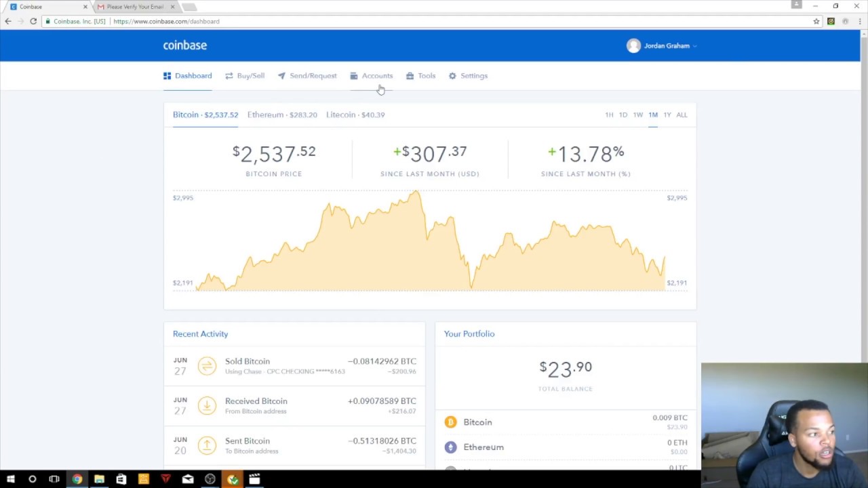Switch to the Coinbase browser tab

pos(47,7)
